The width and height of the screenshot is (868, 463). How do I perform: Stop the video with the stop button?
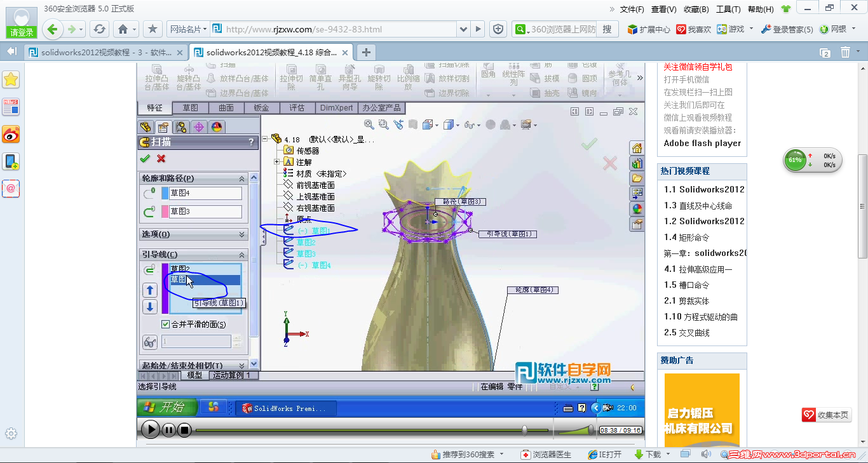[184, 430]
